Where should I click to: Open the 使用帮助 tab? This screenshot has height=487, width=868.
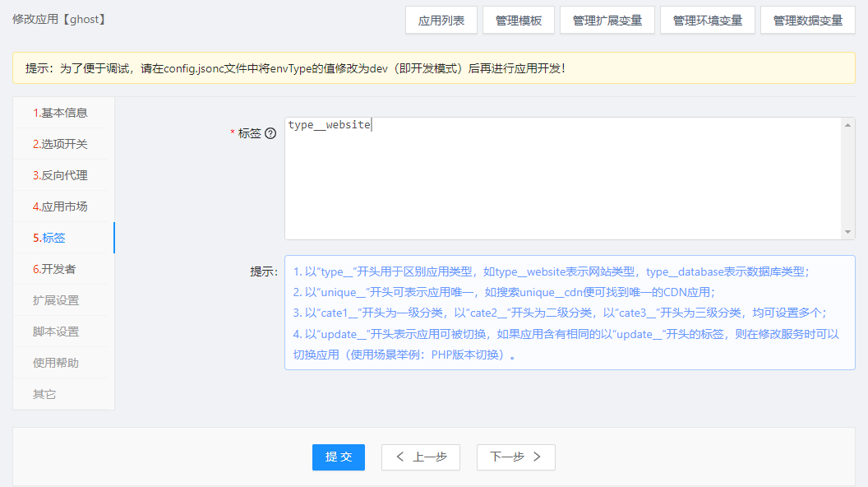tap(56, 363)
